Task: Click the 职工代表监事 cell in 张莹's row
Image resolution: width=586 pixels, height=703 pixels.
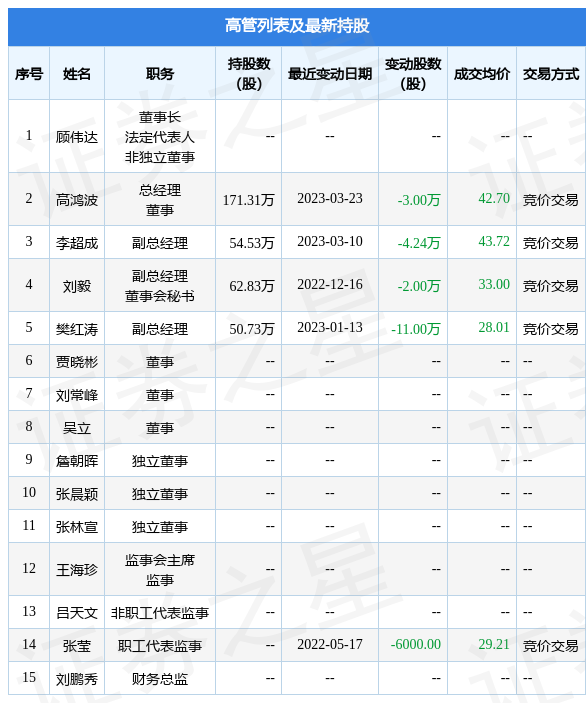Action: (160, 646)
